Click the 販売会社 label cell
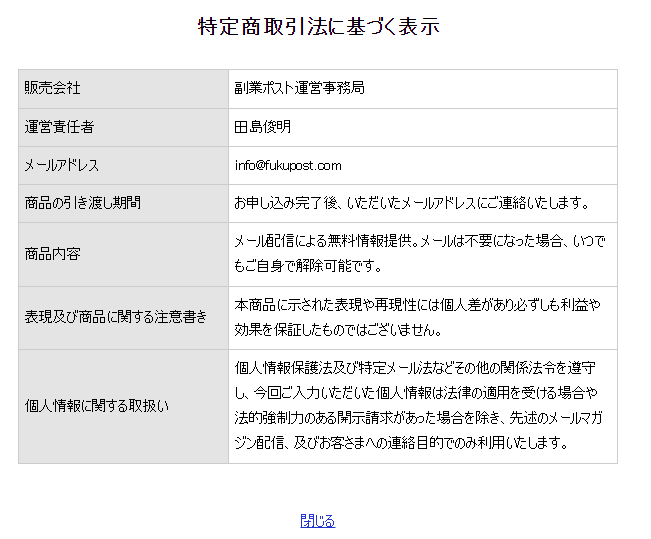The image size is (651, 539). coord(123,89)
